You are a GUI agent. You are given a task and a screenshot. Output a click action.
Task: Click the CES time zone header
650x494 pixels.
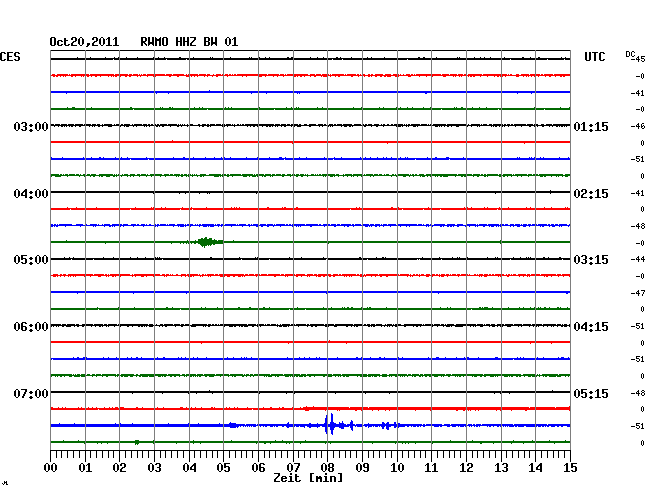tap(10, 57)
